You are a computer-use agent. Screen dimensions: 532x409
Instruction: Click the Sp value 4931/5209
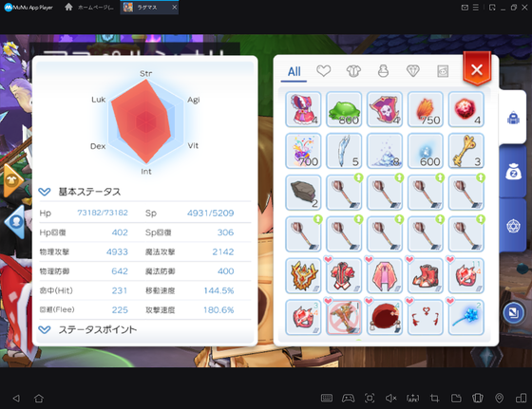tap(210, 213)
